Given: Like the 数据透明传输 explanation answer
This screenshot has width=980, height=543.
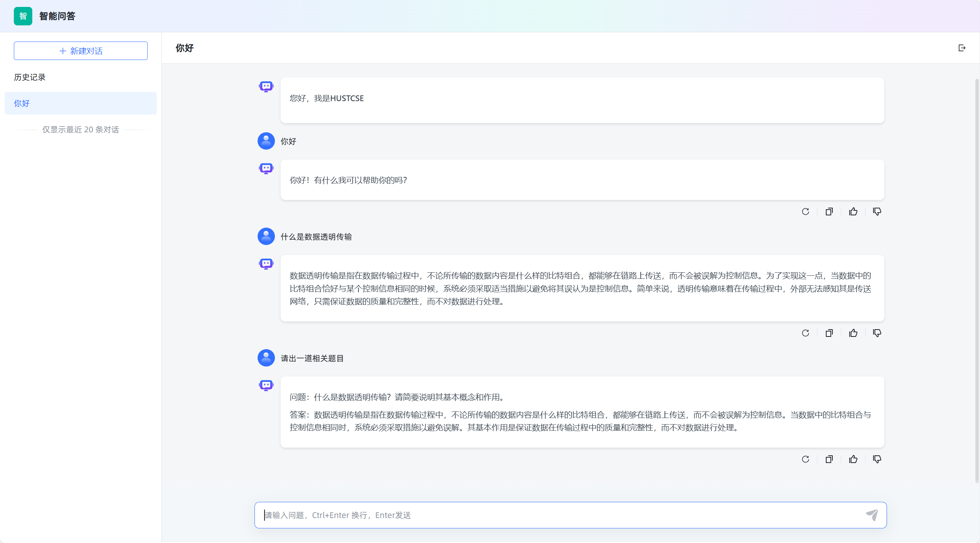Looking at the screenshot, I should [853, 333].
